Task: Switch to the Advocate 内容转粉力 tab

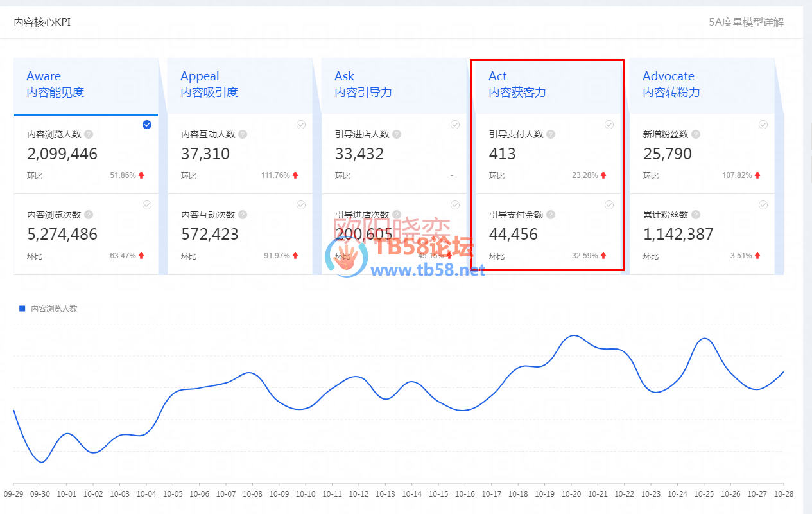Action: [702, 85]
